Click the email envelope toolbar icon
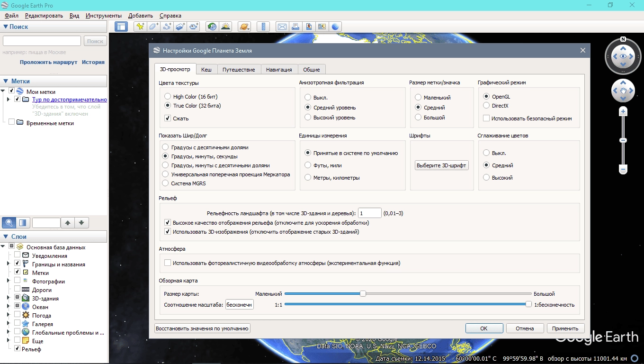The image size is (644, 364). (282, 27)
